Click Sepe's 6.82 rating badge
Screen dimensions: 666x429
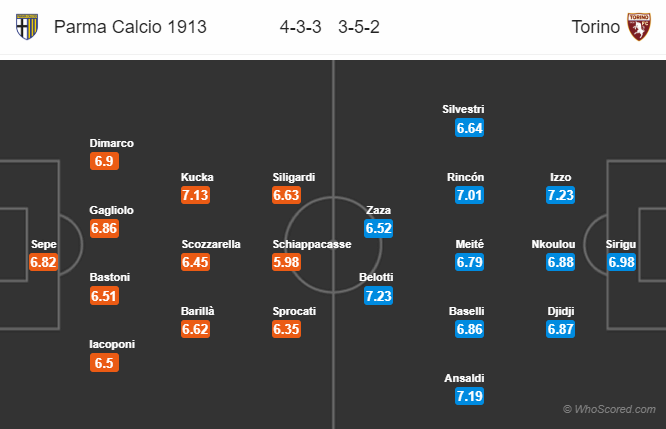[x=43, y=262]
